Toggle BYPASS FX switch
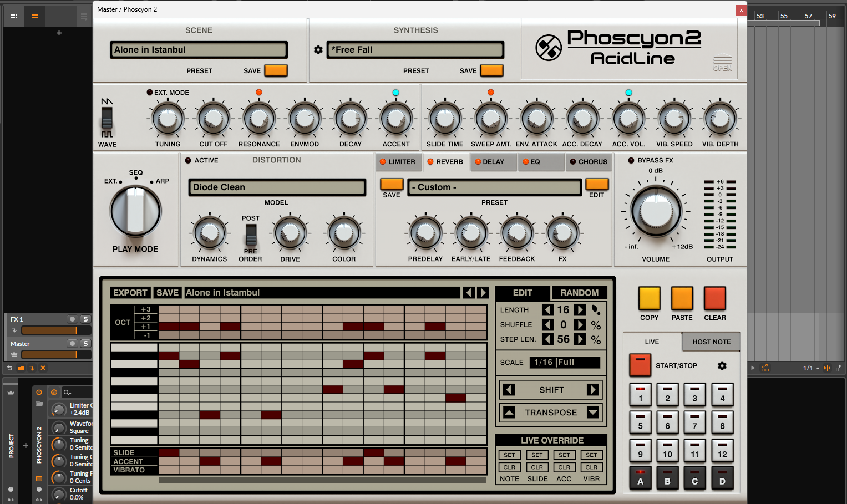This screenshot has width=847, height=504. 631,160
